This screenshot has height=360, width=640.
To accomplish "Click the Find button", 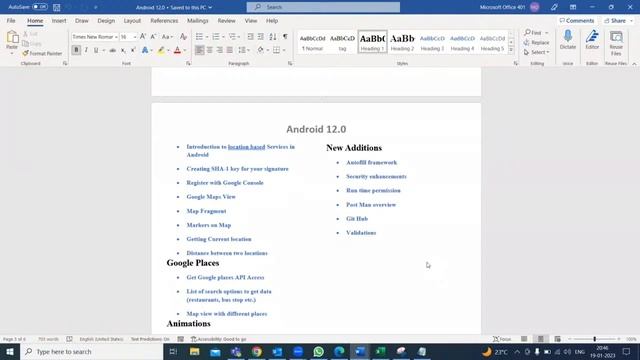I will [x=533, y=33].
